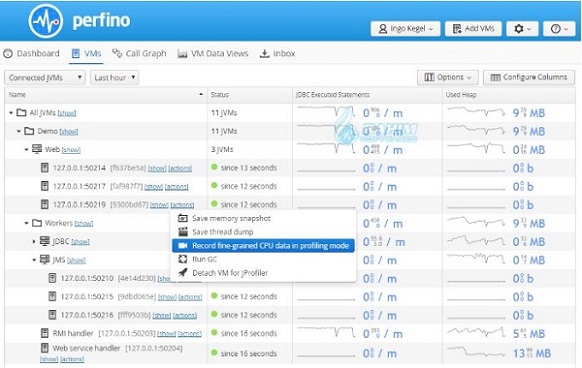
Task: Collapse the JMS group node
Action: pyautogui.click(x=34, y=260)
